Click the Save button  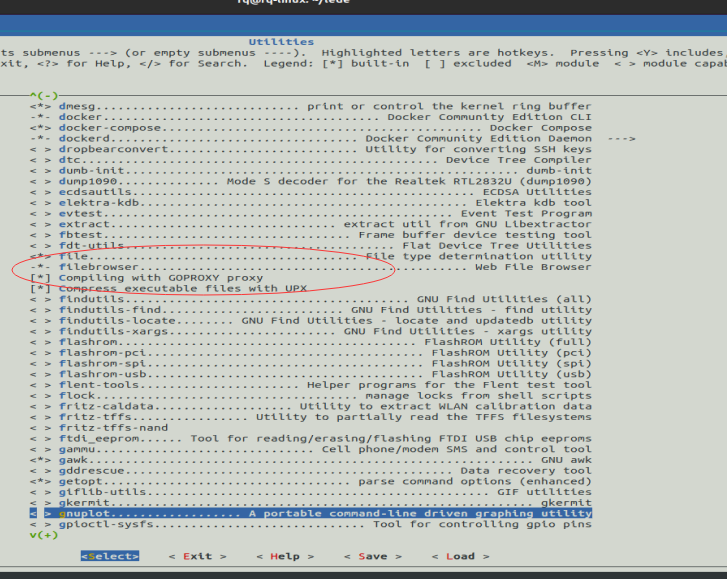[x=373, y=556]
